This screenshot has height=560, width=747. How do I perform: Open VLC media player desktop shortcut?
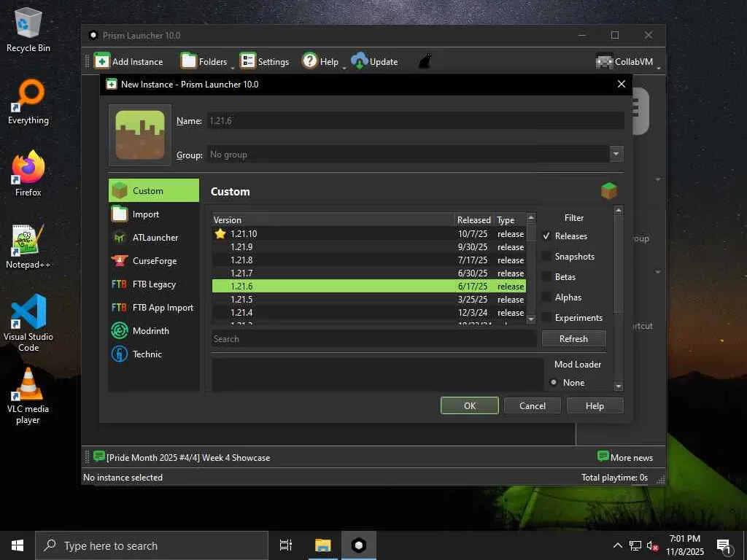click(x=28, y=396)
